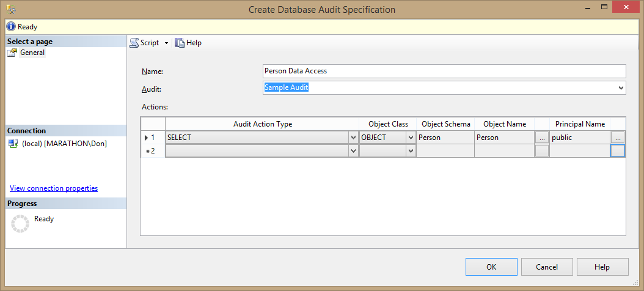Click the Script toolbar icon
Image resolution: width=644 pixels, height=291 pixels.
pos(134,43)
